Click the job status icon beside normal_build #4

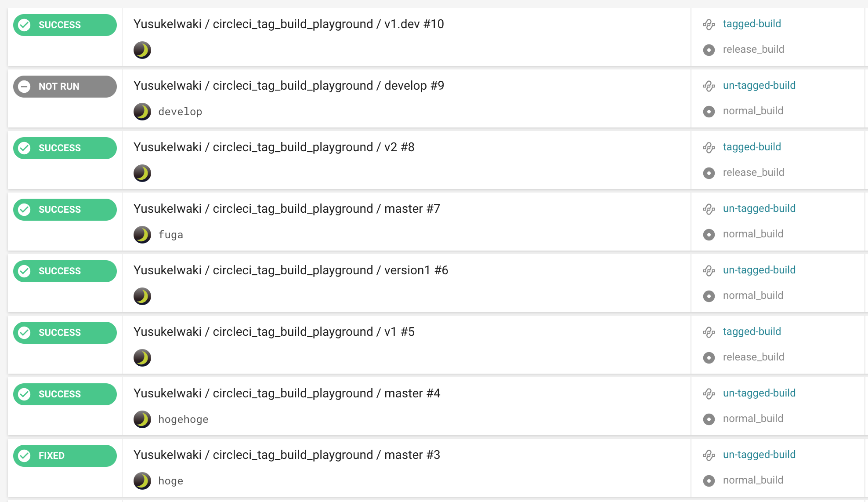[709, 419]
